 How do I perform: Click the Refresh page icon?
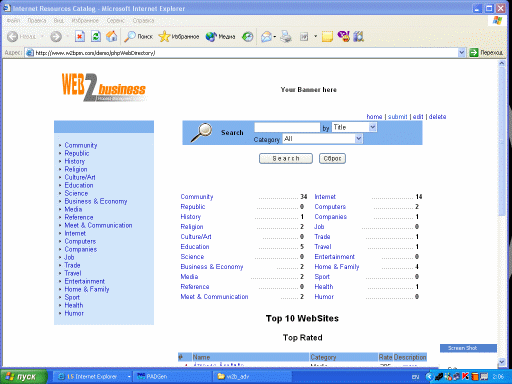(x=96, y=36)
